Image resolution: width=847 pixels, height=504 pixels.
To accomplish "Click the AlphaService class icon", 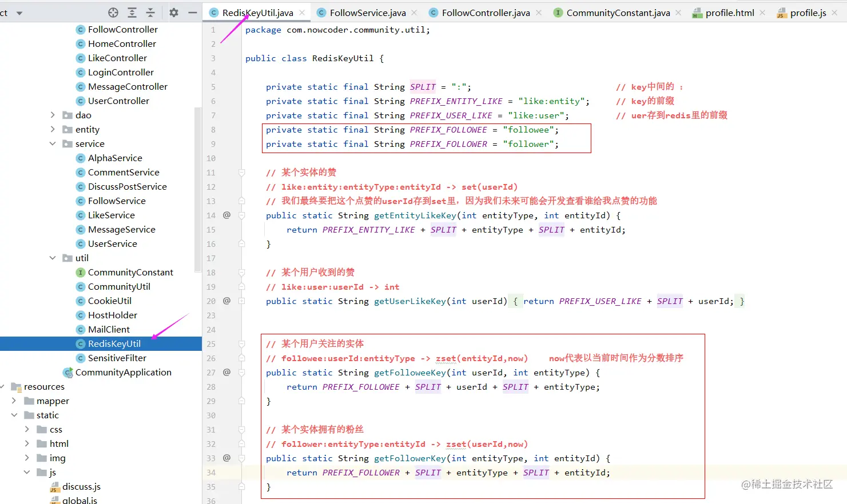I will tap(81, 158).
